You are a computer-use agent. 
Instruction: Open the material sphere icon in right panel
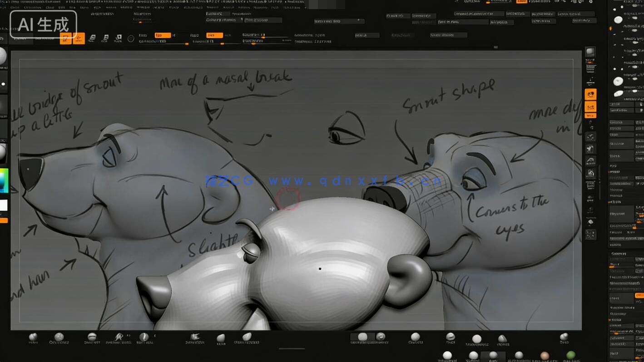(x=619, y=20)
